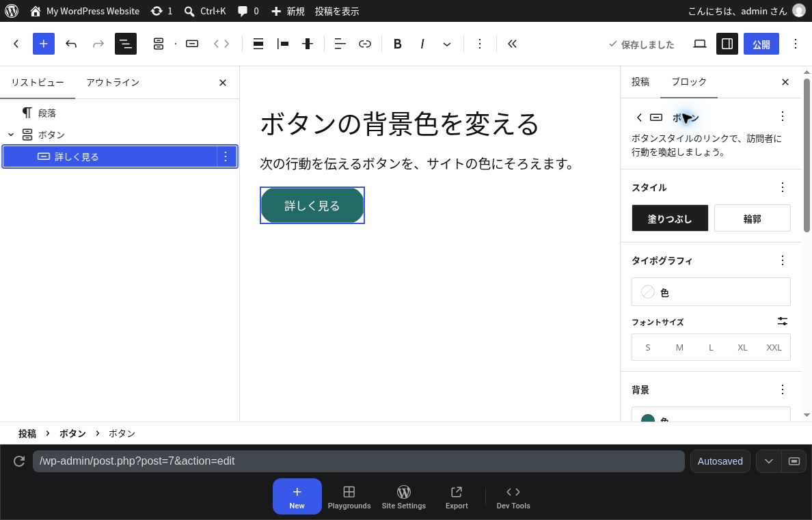This screenshot has height=520, width=812.
Task: Select the parent Buttons block toolbar icon
Action: click(159, 44)
